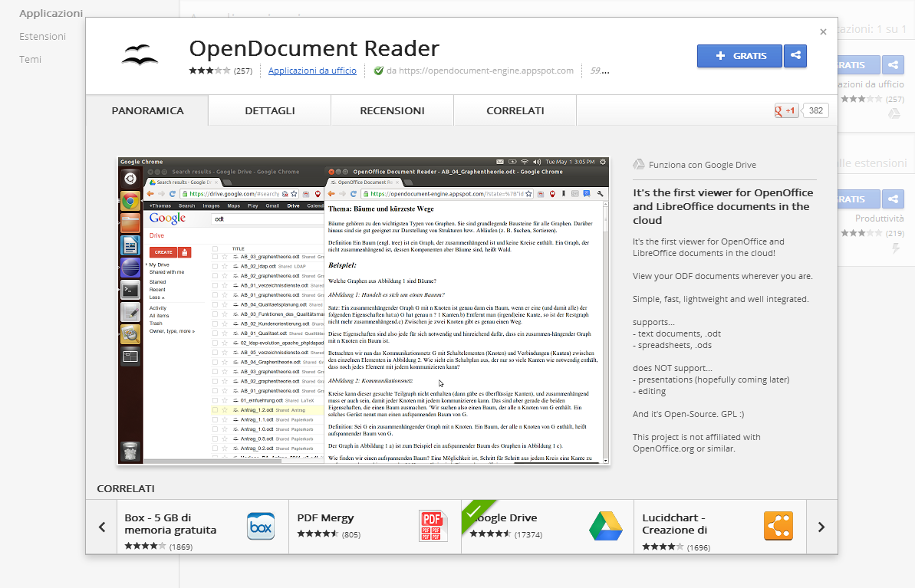The image size is (915, 588).
Task: Click the truncated user count '59...'
Action: 599,71
